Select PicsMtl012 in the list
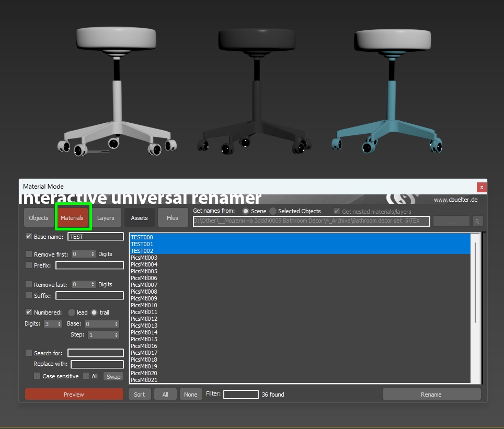Image resolution: width=504 pixels, height=429 pixels. point(300,318)
